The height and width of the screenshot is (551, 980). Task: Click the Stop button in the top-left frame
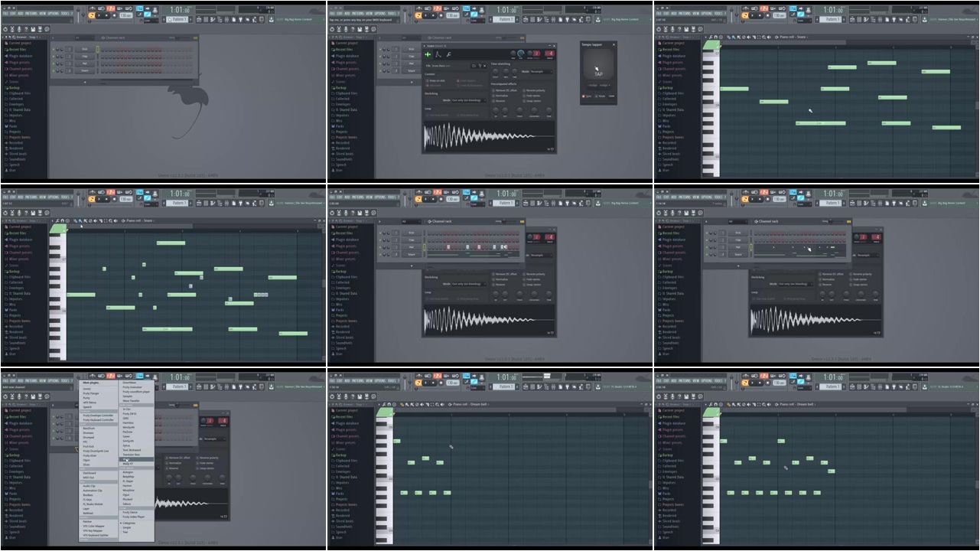pyautogui.click(x=106, y=15)
